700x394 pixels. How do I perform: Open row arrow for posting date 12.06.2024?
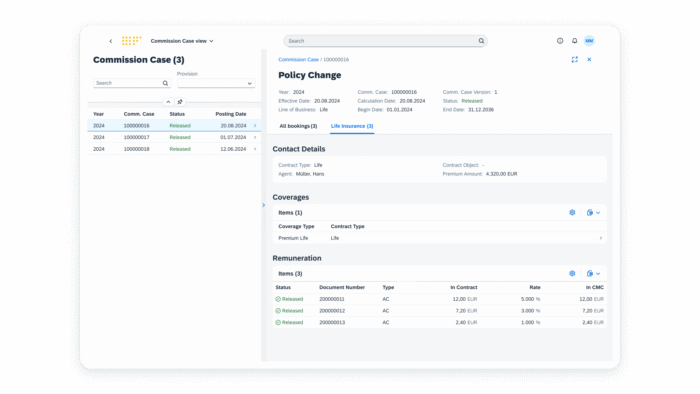(255, 149)
